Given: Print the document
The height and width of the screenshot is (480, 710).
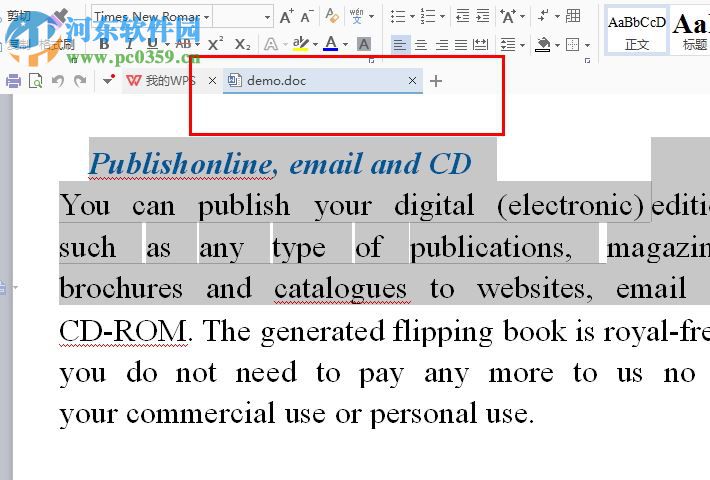Looking at the screenshot, I should coord(13,81).
